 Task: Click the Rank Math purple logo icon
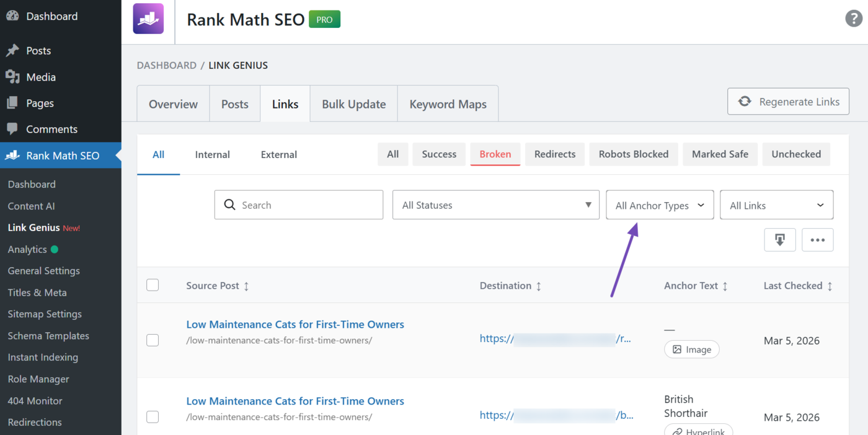point(148,19)
